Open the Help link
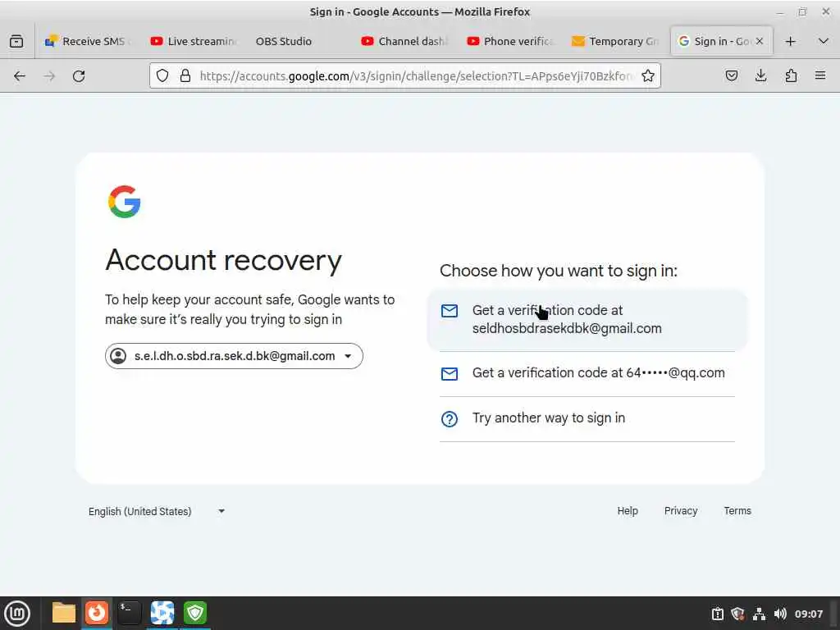 point(628,511)
